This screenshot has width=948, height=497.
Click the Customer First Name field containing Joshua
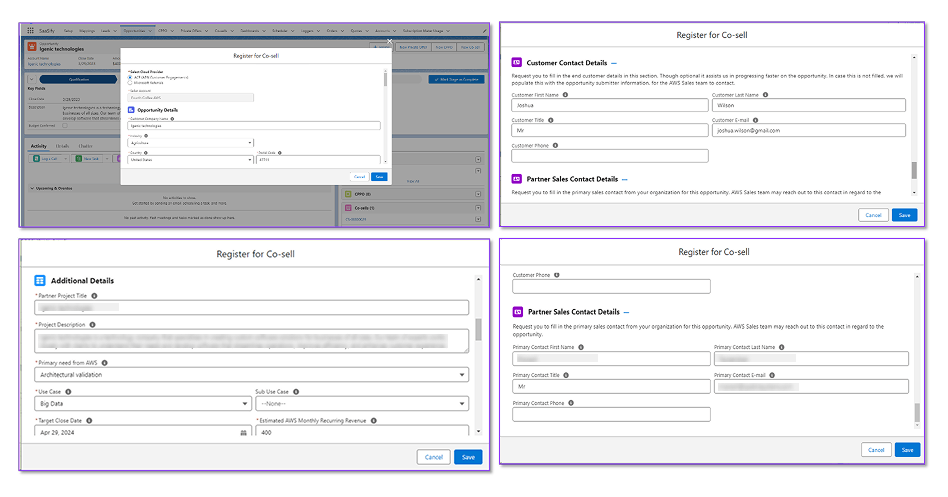pos(609,105)
